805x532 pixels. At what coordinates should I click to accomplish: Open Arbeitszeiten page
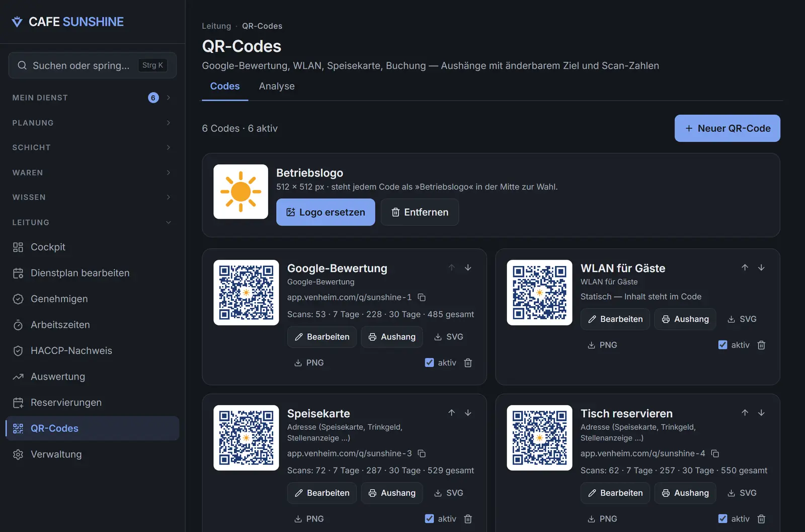[x=92, y=325]
